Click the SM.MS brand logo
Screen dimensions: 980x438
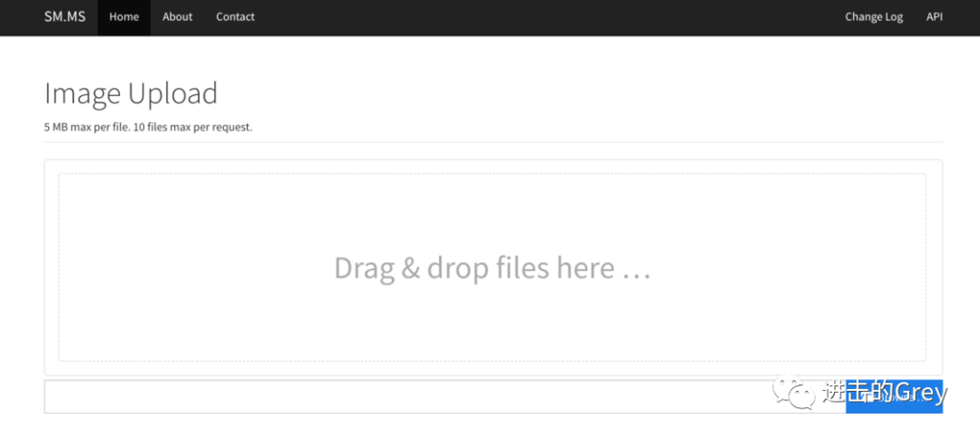(64, 17)
